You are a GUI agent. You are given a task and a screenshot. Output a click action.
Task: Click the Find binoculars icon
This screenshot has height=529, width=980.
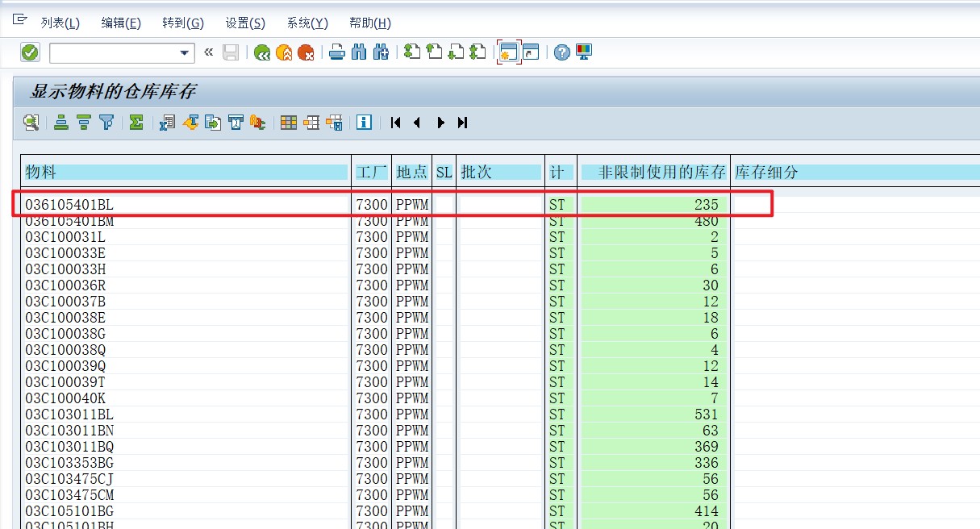tap(359, 52)
